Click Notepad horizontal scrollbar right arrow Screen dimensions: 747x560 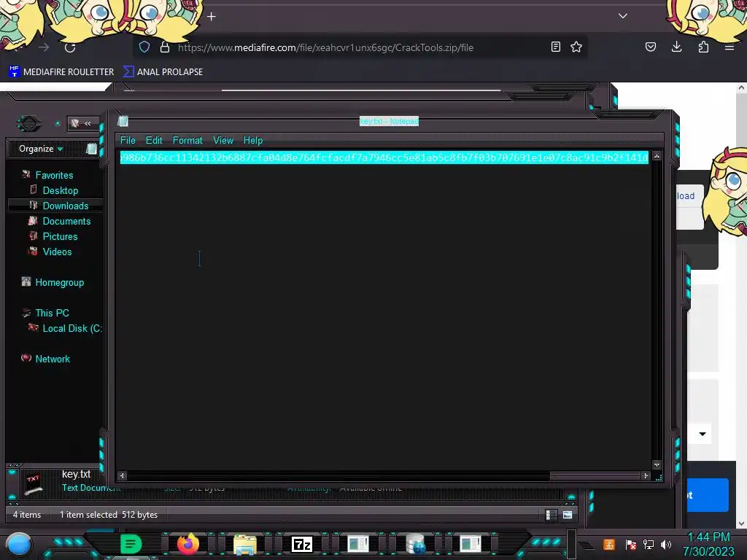click(646, 475)
